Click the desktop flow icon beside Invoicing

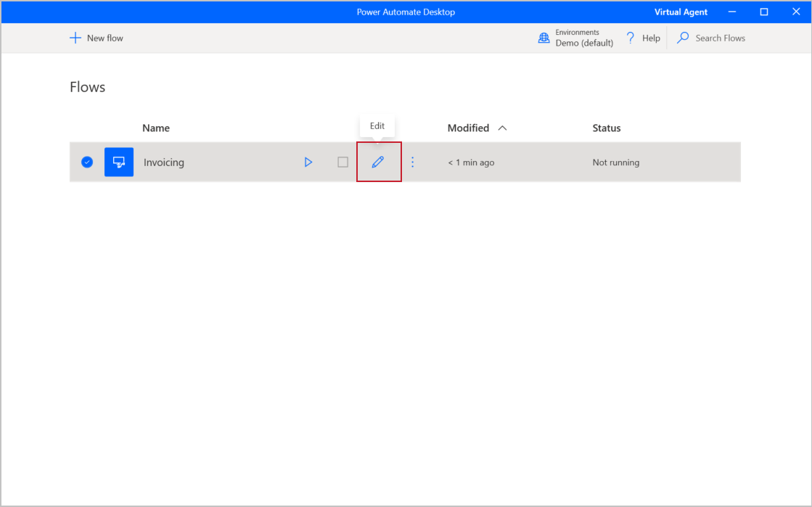pyautogui.click(x=118, y=162)
